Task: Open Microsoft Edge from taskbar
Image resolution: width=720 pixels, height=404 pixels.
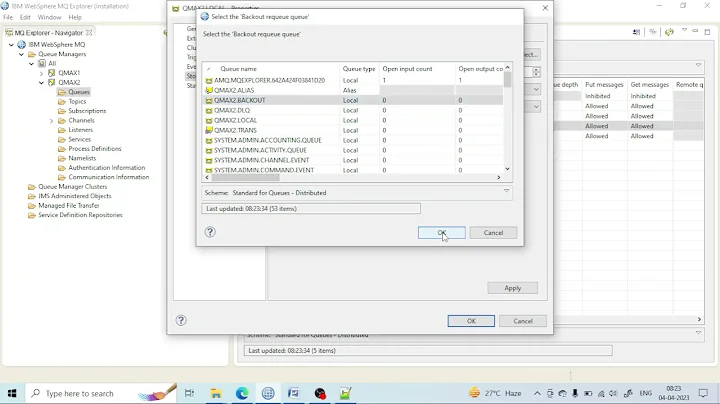Action: (242, 393)
